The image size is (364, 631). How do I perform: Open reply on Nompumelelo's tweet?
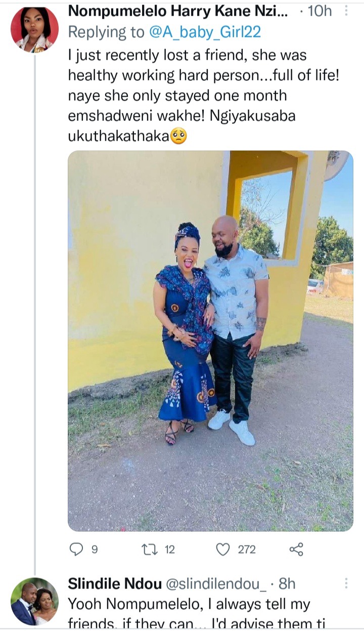(75, 549)
